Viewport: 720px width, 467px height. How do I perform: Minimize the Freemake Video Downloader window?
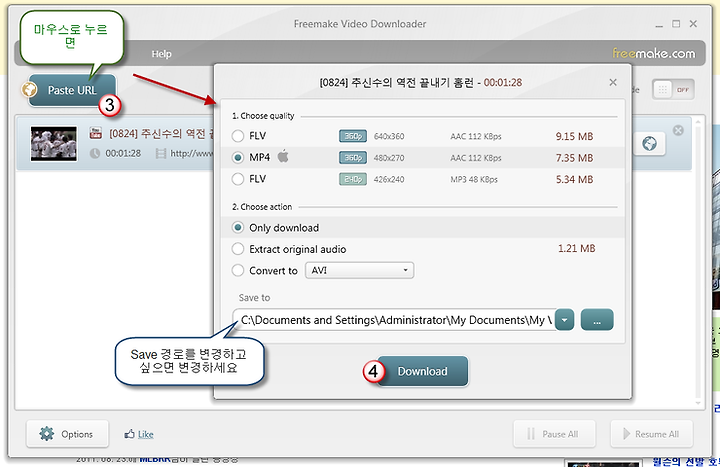coord(659,24)
